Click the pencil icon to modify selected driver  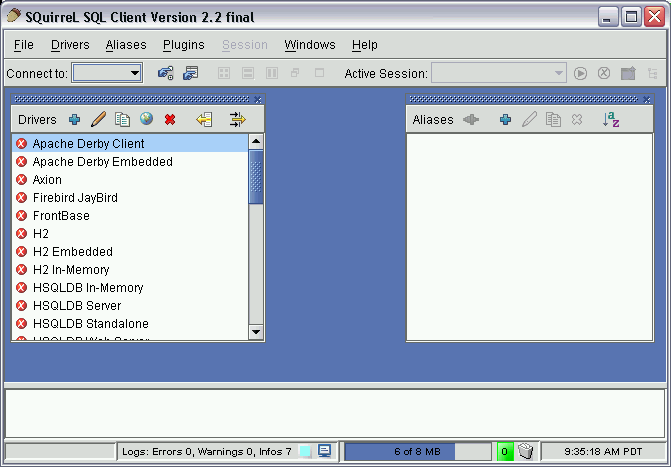[x=98, y=120]
